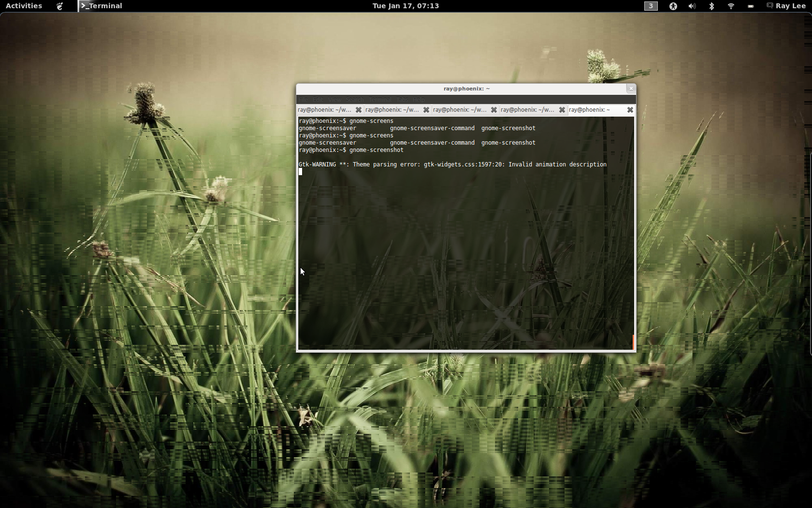Open the Edit menu in terminal
The height and width of the screenshot is (508, 812).
tap(318, 100)
